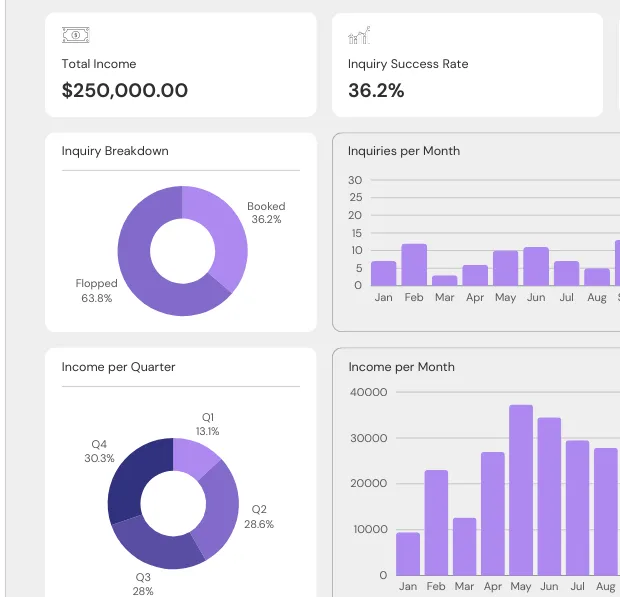Viewport: 620px width, 597px height.
Task: Click the Jan bar in Income per Month
Action: click(408, 554)
